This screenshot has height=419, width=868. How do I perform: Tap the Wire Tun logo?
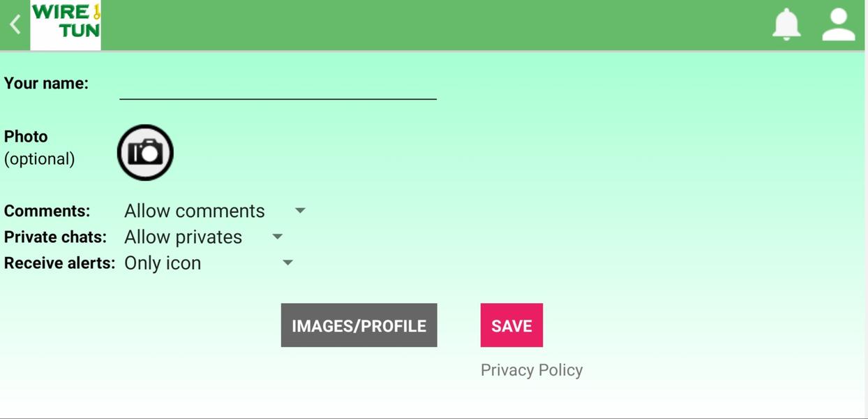[x=66, y=25]
